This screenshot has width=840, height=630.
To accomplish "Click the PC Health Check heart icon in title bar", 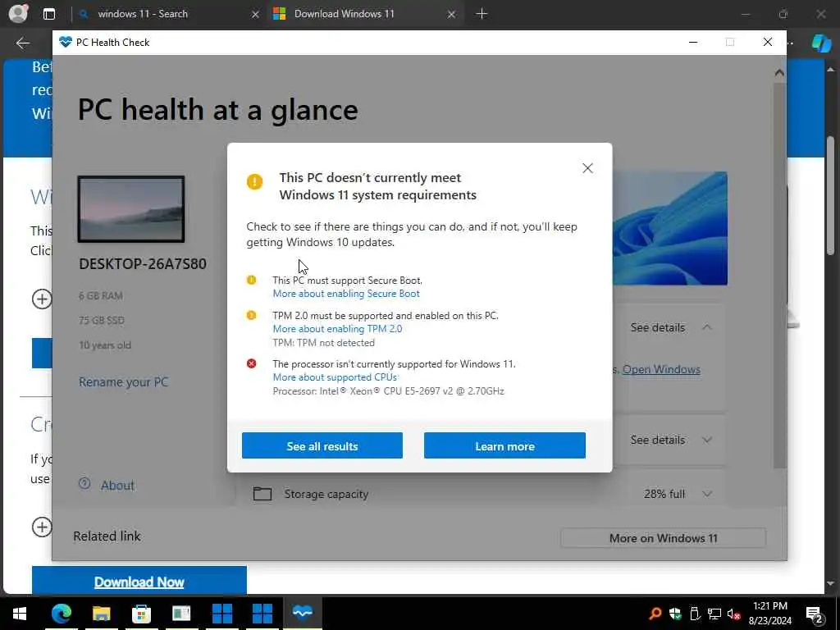I will [66, 43].
